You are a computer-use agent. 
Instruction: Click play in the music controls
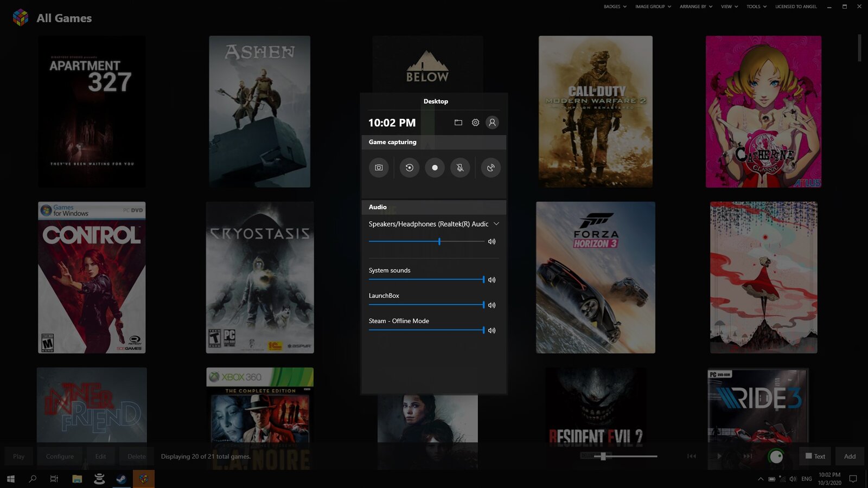point(719,457)
